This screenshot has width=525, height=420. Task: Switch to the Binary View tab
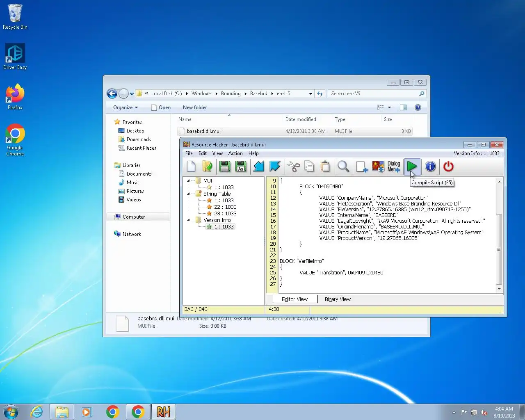coord(338,299)
